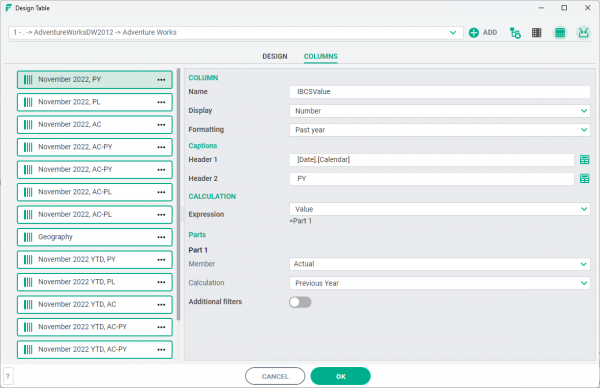Click the hierarchy settings icon in toolbar
Viewport: 600px width, 388px height.
(515, 33)
